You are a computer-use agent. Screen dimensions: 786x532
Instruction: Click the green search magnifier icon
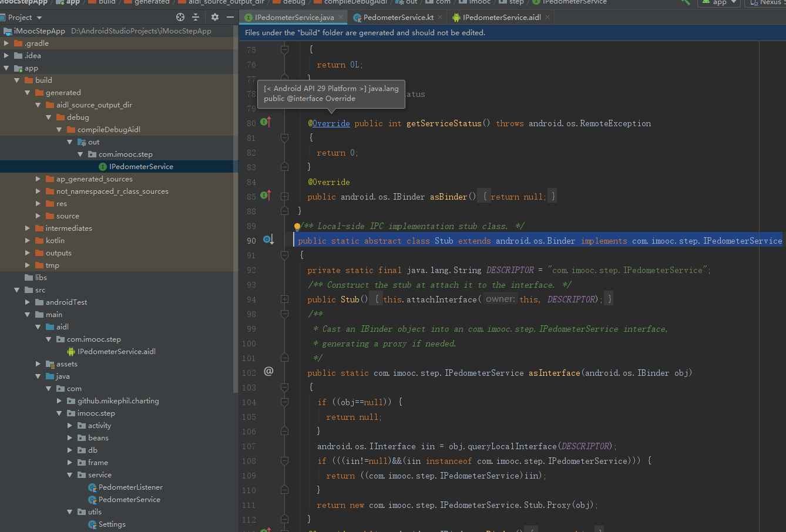click(683, 2)
